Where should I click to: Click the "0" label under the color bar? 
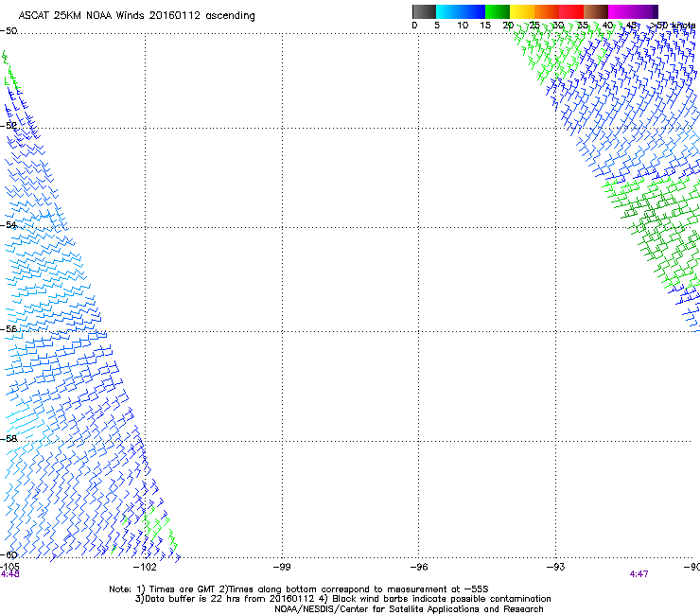414,26
